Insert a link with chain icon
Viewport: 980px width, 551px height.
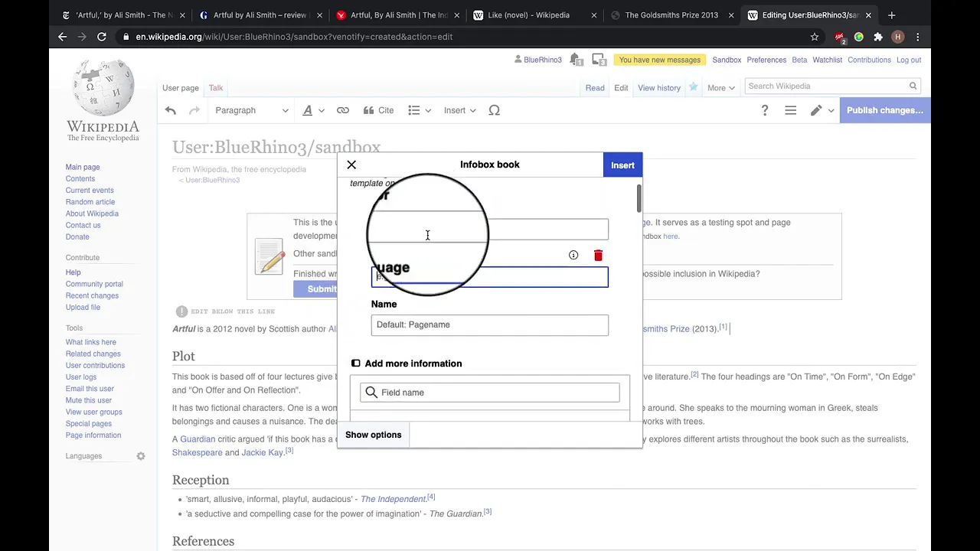pyautogui.click(x=343, y=110)
